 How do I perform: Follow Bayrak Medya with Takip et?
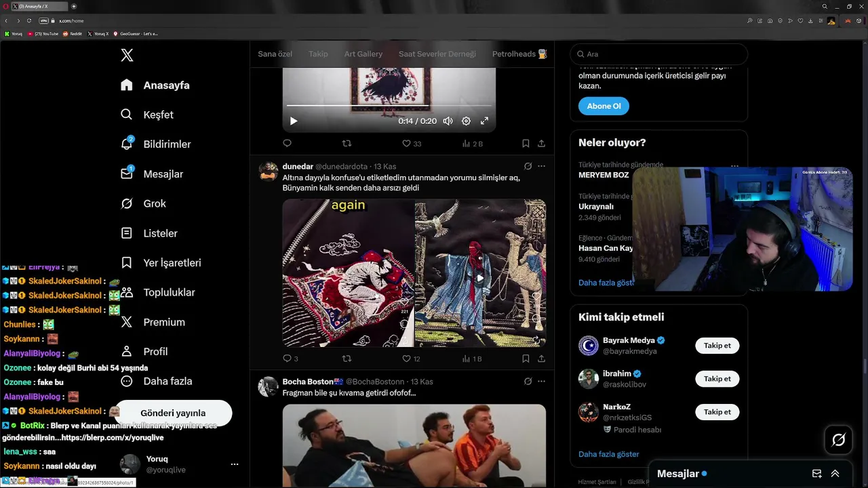[717, 346]
